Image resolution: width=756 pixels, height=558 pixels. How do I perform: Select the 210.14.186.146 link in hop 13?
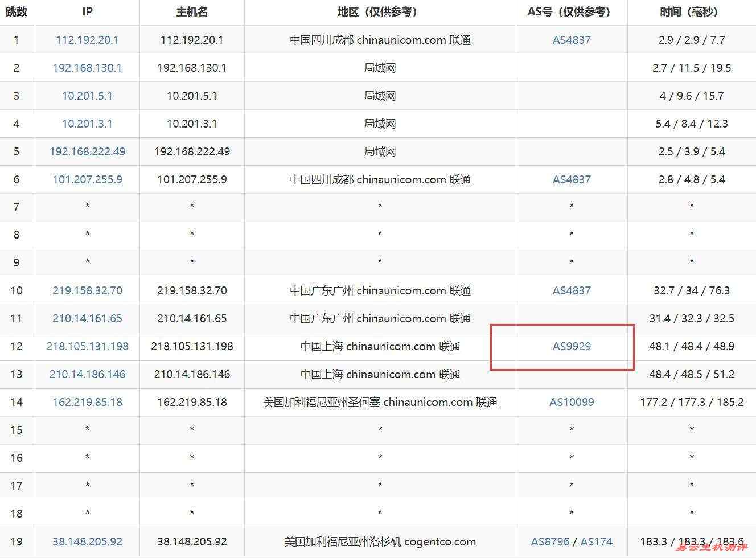click(x=87, y=374)
